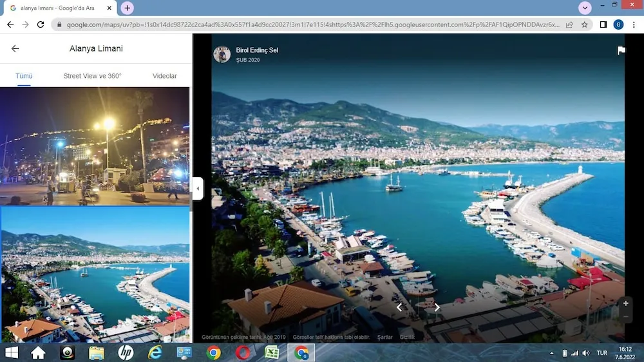Collapse the photo list side panel
The width and height of the screenshot is (644, 362).
pyautogui.click(x=198, y=189)
